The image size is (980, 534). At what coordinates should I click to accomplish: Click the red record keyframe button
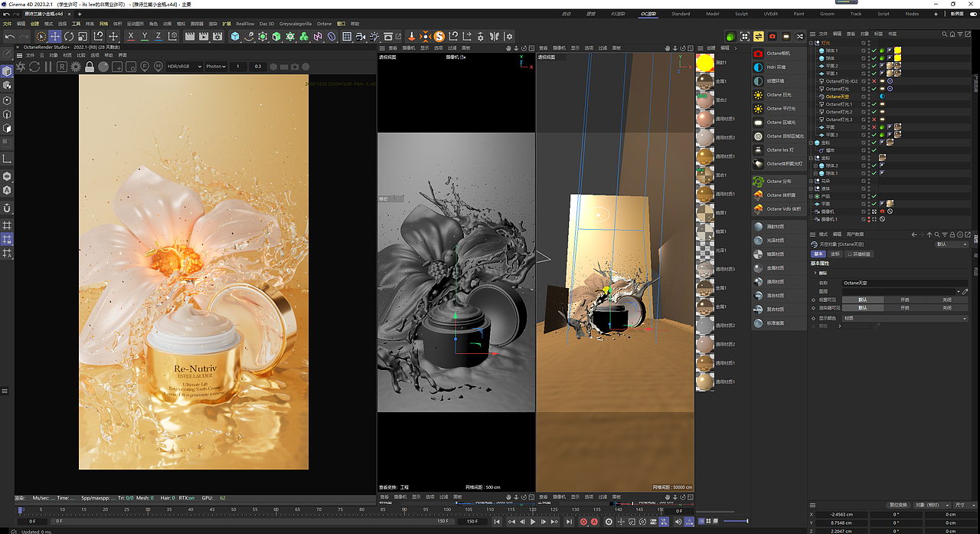[x=583, y=522]
